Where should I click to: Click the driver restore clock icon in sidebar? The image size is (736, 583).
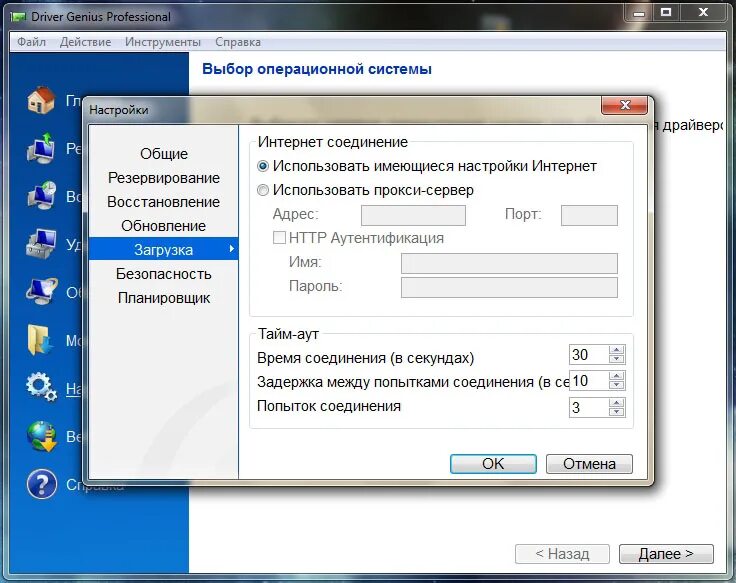pos(41,195)
